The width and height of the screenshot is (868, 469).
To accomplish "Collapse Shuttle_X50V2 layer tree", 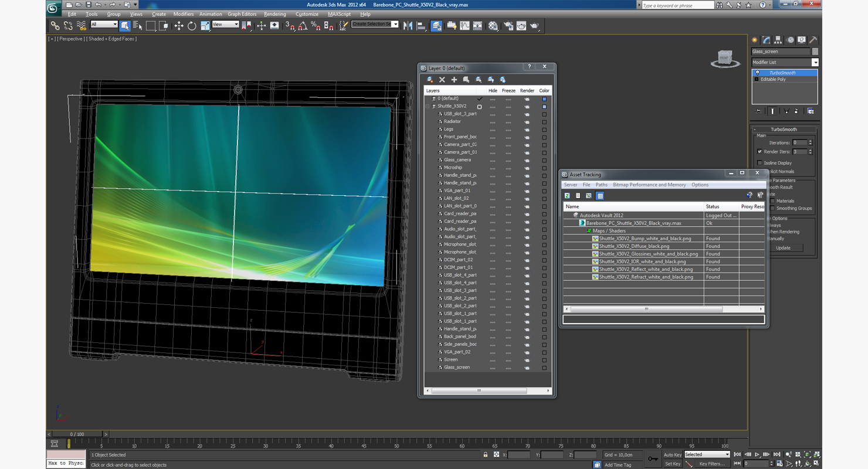I will pyautogui.click(x=428, y=107).
